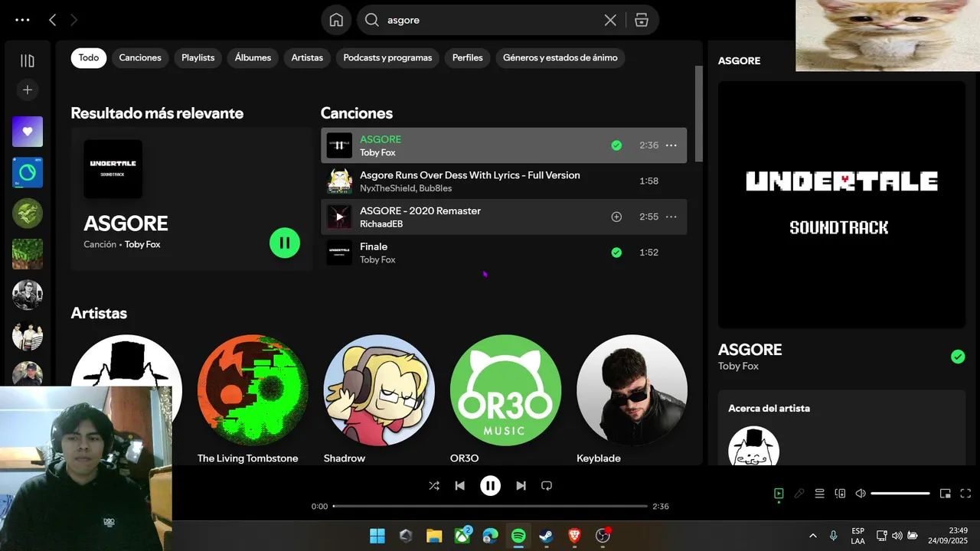This screenshot has height=551, width=980.
Task: Select the Todo filter chip
Action: coord(89,57)
